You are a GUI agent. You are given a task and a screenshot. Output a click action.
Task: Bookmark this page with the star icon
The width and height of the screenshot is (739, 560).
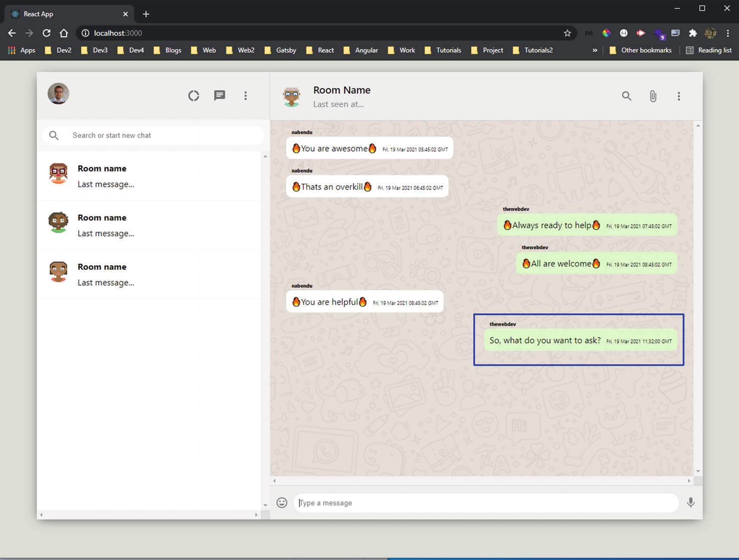(567, 33)
